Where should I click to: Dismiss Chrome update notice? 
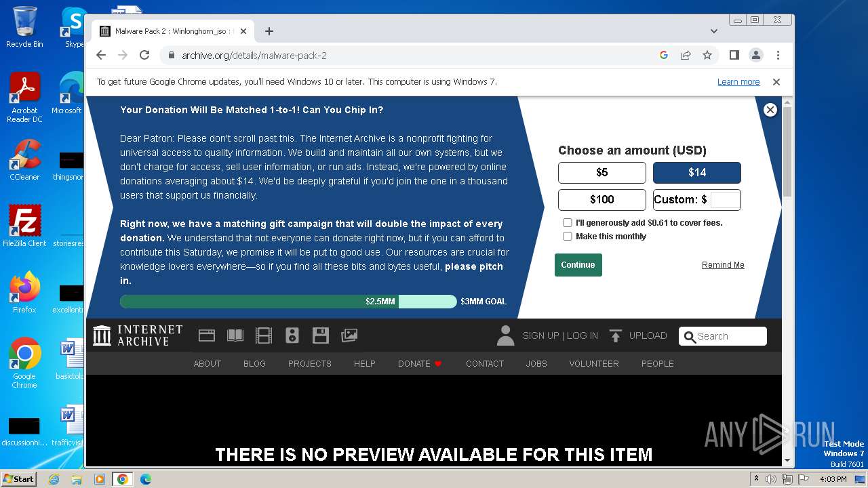[x=776, y=82]
